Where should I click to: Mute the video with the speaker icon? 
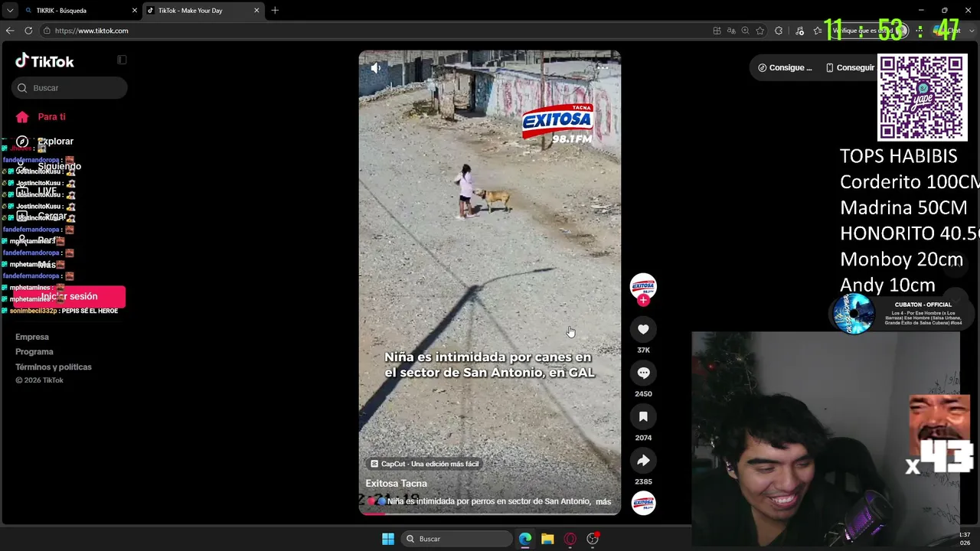pyautogui.click(x=375, y=68)
